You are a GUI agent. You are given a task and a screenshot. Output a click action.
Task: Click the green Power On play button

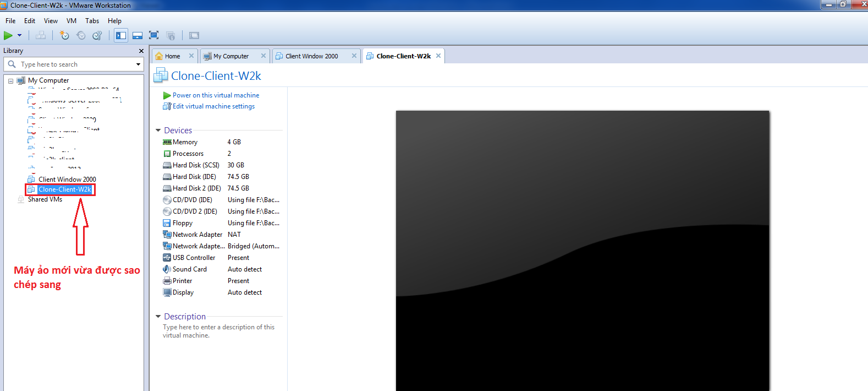[x=8, y=36]
